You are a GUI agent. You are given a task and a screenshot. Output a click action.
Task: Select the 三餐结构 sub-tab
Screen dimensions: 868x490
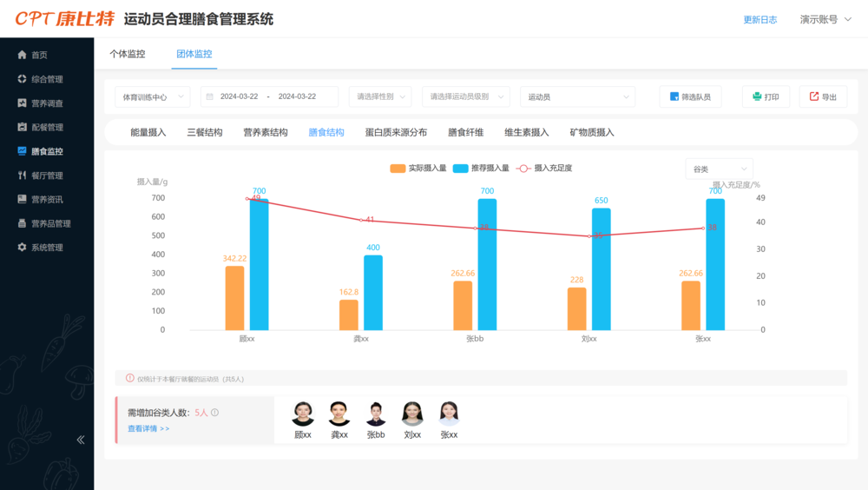coord(205,132)
